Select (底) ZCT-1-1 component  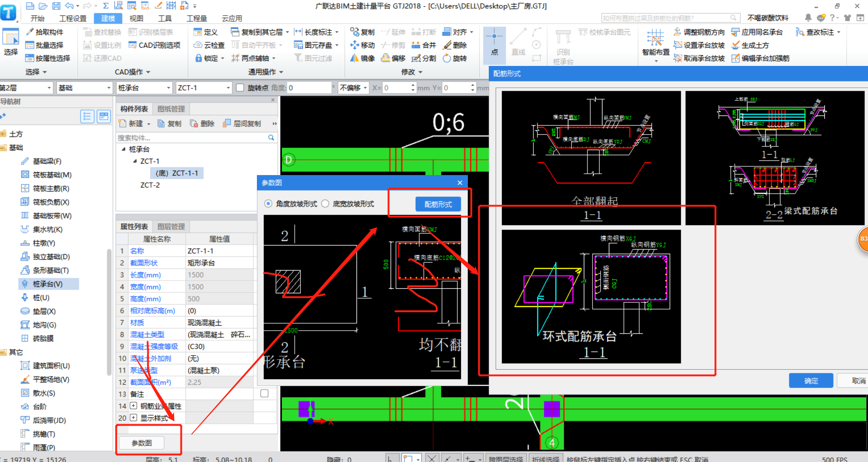click(177, 173)
